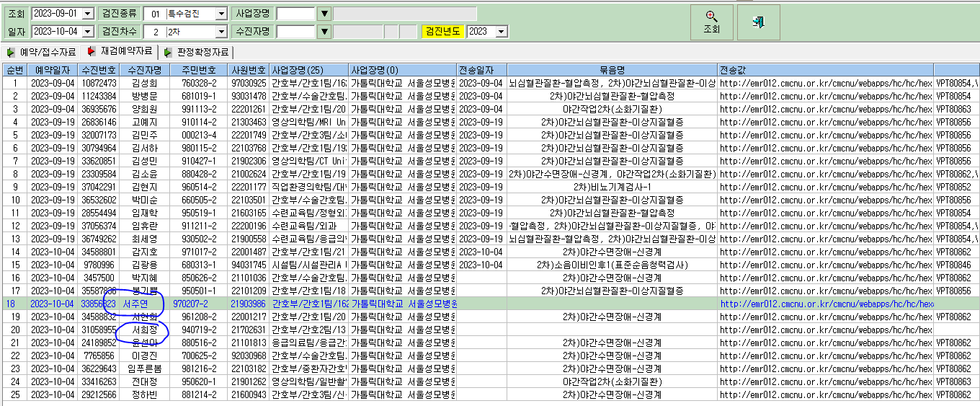The height and width of the screenshot is (406, 980).
Task: Click the 묶음명 column header
Action: (612, 70)
